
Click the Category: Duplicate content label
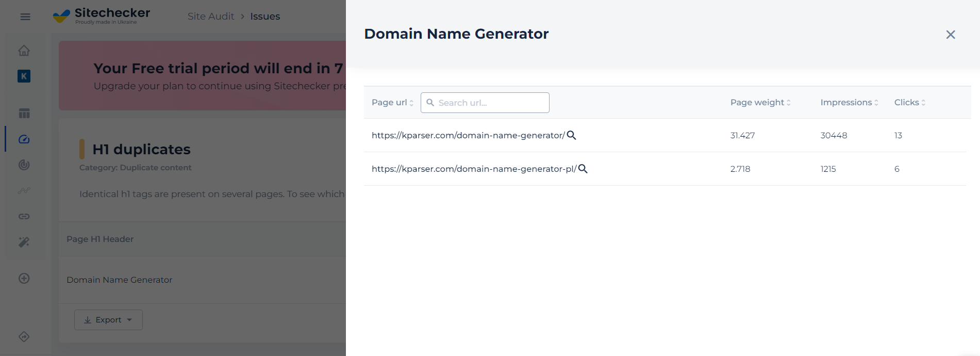[135, 168]
